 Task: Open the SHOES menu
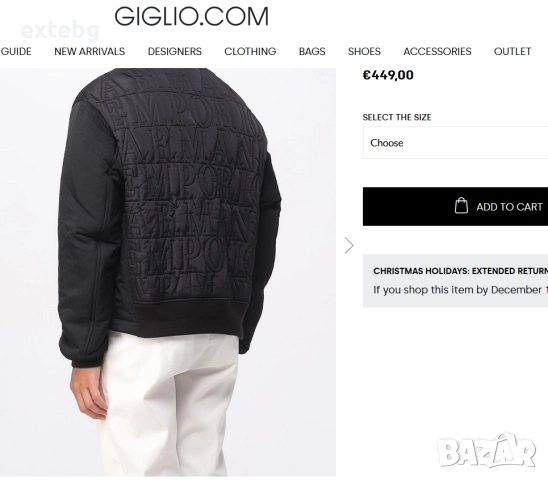(x=364, y=51)
